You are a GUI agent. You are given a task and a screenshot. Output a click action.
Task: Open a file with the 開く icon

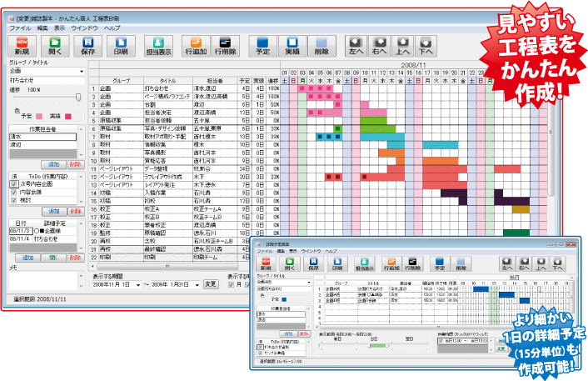[x=55, y=44]
